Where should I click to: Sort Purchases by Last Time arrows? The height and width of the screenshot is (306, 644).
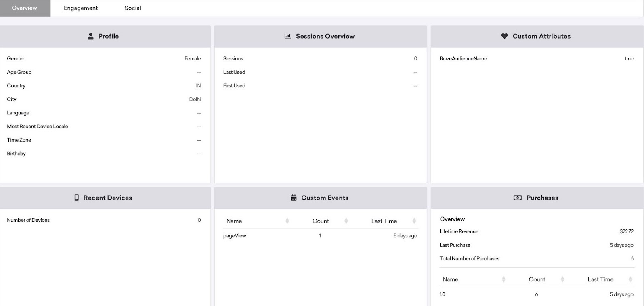(630, 279)
